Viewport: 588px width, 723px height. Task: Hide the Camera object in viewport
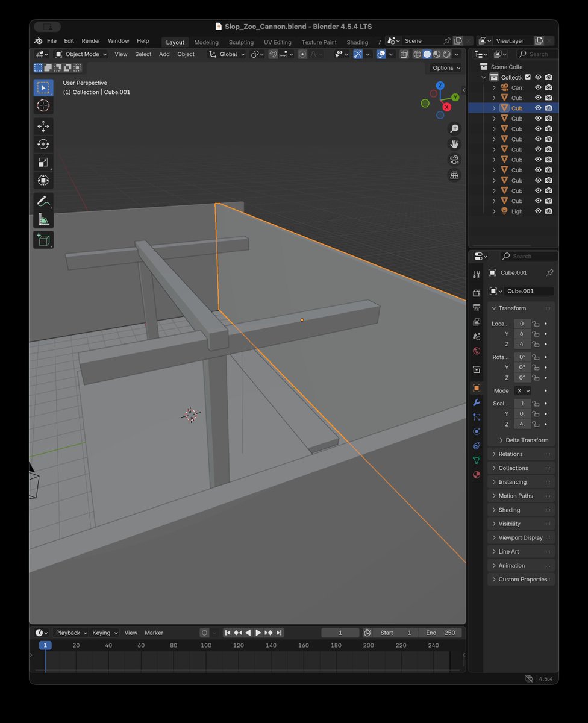click(x=538, y=87)
